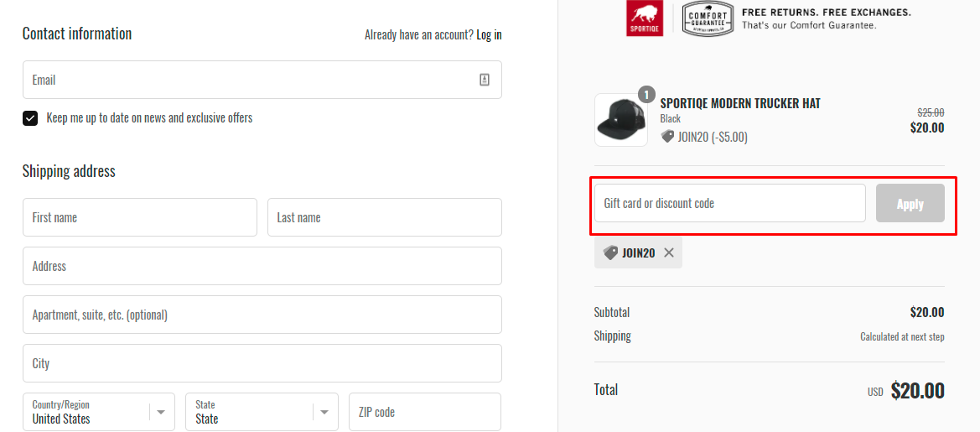Click into the Address field
This screenshot has width=980, height=432.
click(x=262, y=266)
